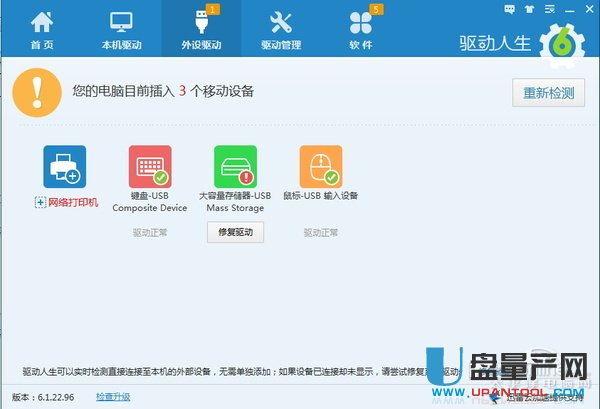The width and height of the screenshot is (600, 409).
Task: Click the network printer icon
Action: click(x=64, y=167)
